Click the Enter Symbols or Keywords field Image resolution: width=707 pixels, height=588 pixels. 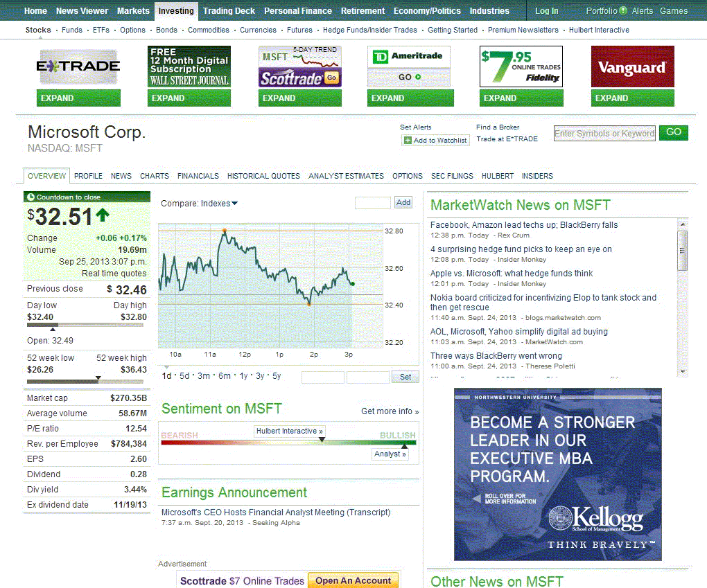[x=604, y=134]
